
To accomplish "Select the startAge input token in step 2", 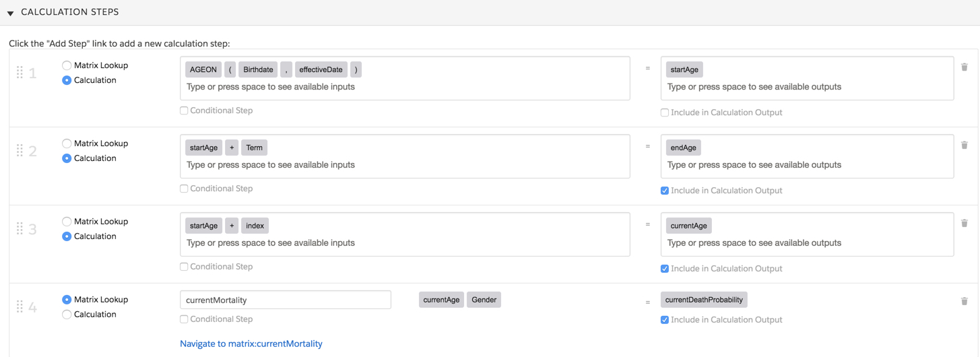I will [203, 148].
